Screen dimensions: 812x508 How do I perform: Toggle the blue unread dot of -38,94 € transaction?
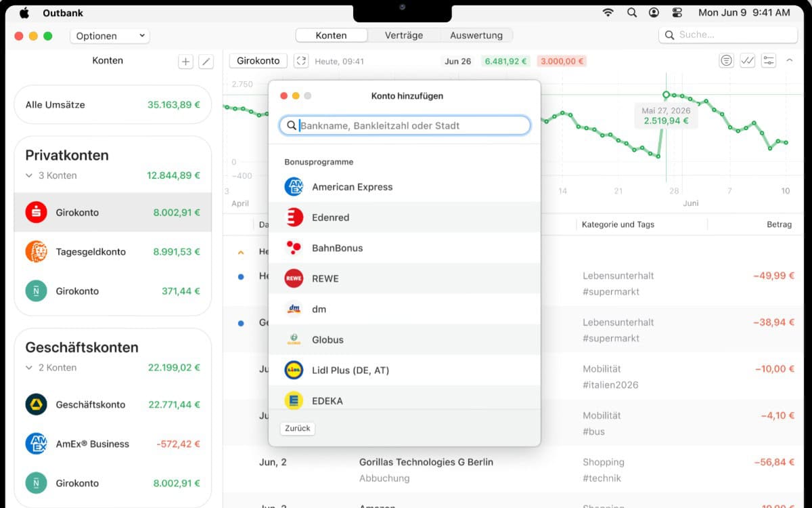(x=241, y=323)
